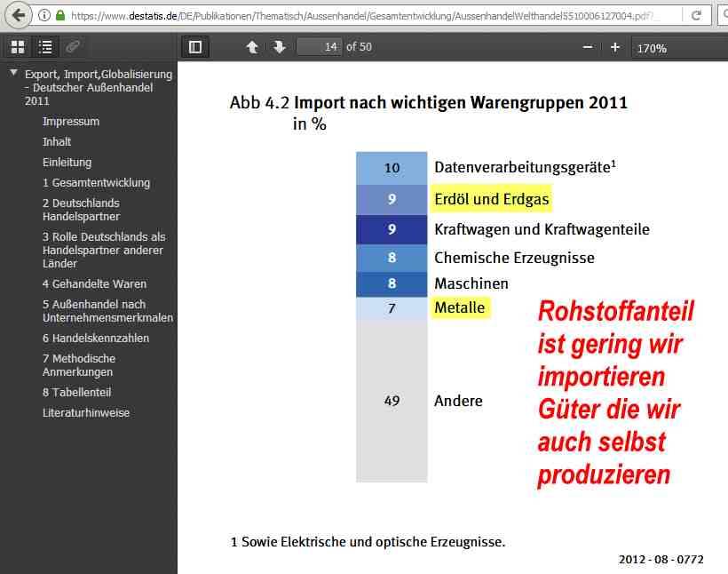
Task: Show document outline view in sidebar
Action: pyautogui.click(x=45, y=47)
